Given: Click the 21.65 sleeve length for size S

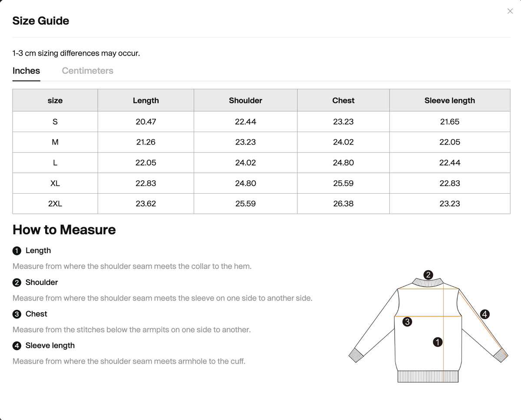Looking at the screenshot, I should [x=450, y=122].
